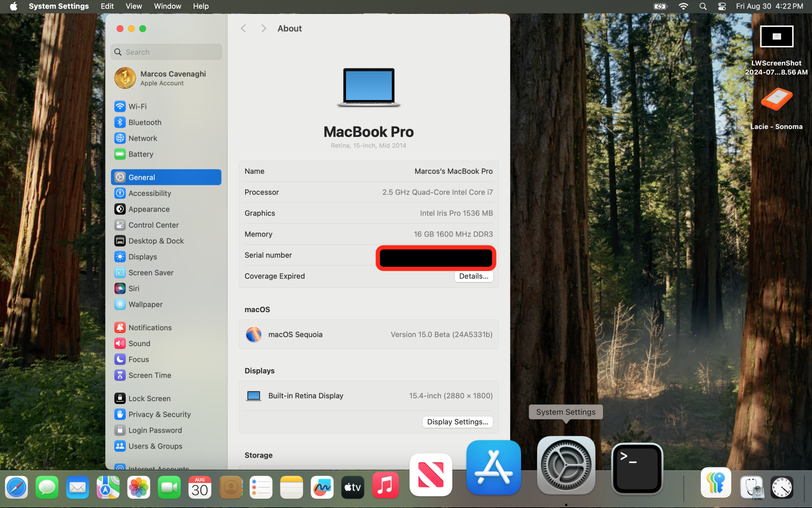This screenshot has width=812, height=508.
Task: Open the View menu
Action: (134, 6)
